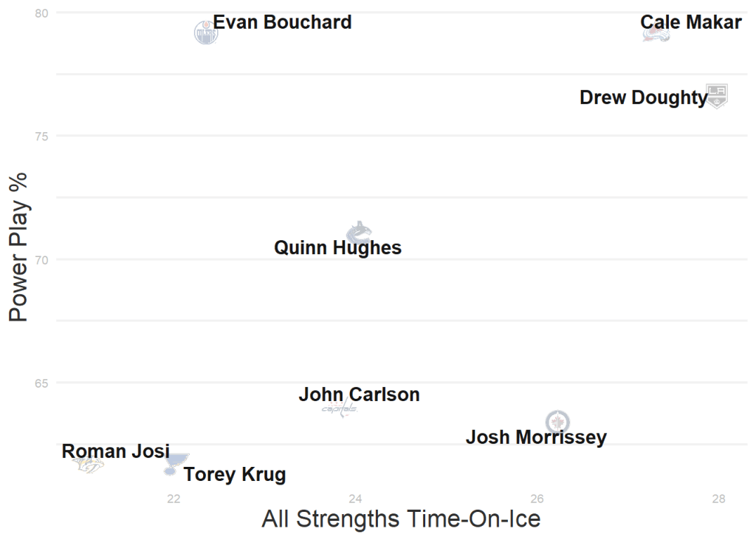Viewport: 756px width, 540px height.
Task: Click the Roman Josi label
Action: pos(115,451)
